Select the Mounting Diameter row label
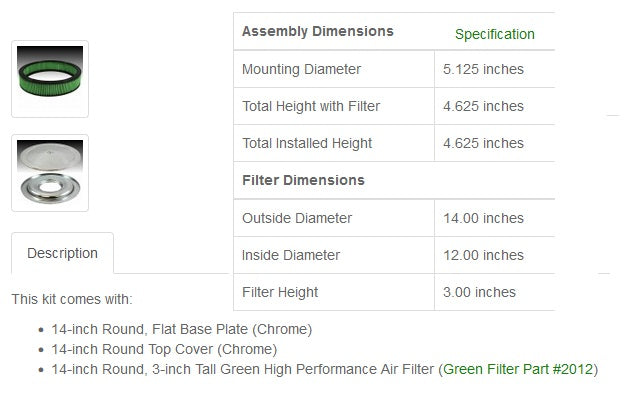Image resolution: width=634 pixels, height=411 pixels. click(x=301, y=69)
